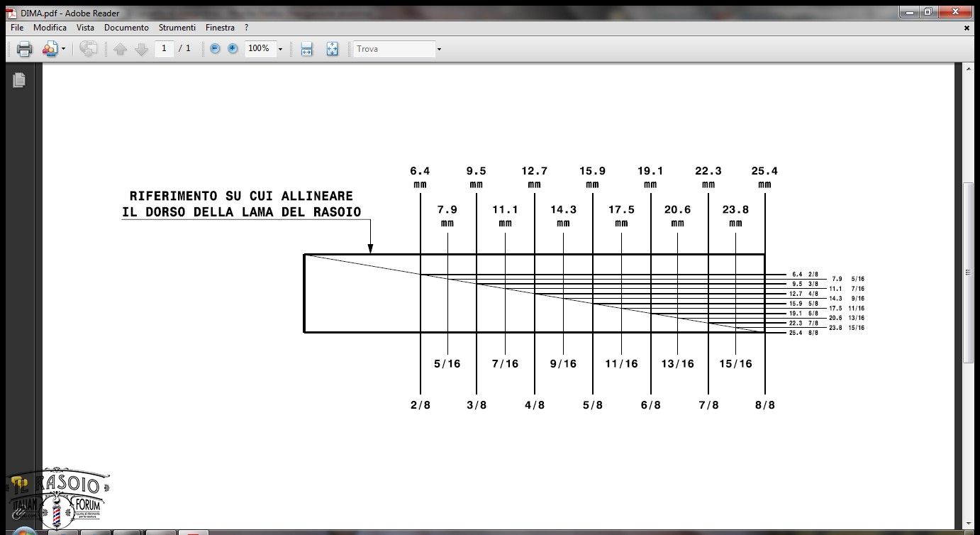Image resolution: width=980 pixels, height=535 pixels.
Task: Click the collaborate people icon
Action: (x=50, y=49)
